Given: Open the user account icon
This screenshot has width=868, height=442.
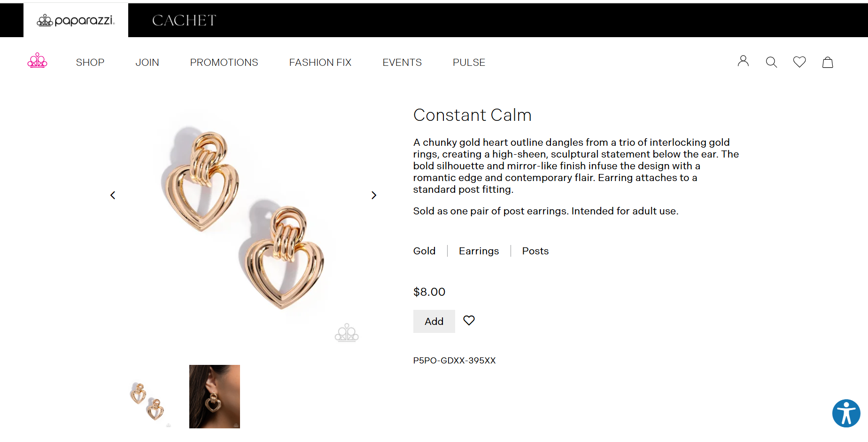Looking at the screenshot, I should click(x=743, y=61).
